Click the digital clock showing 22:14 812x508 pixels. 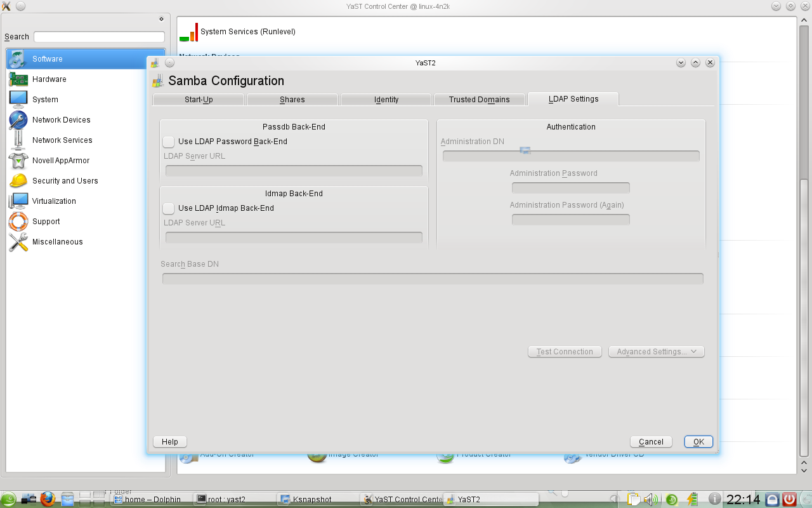click(743, 500)
